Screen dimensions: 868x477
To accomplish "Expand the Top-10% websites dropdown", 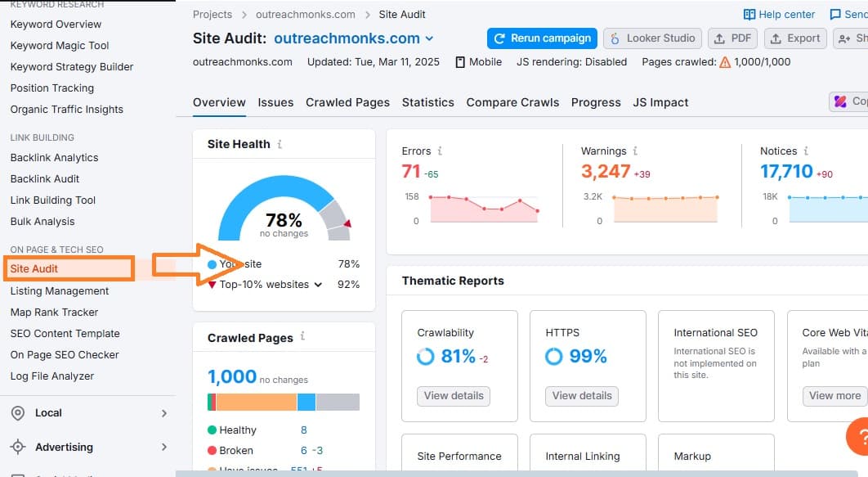I will point(318,285).
